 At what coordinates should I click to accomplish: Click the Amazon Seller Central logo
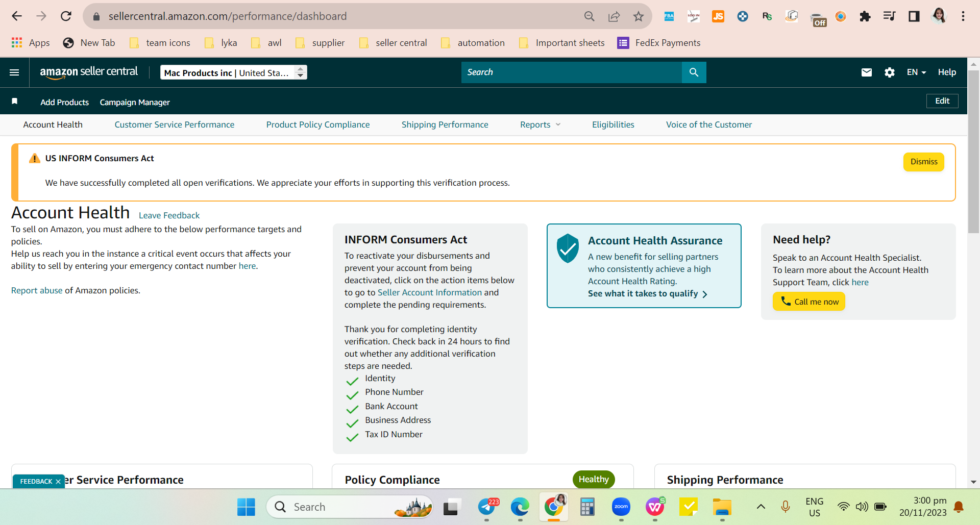click(x=89, y=72)
